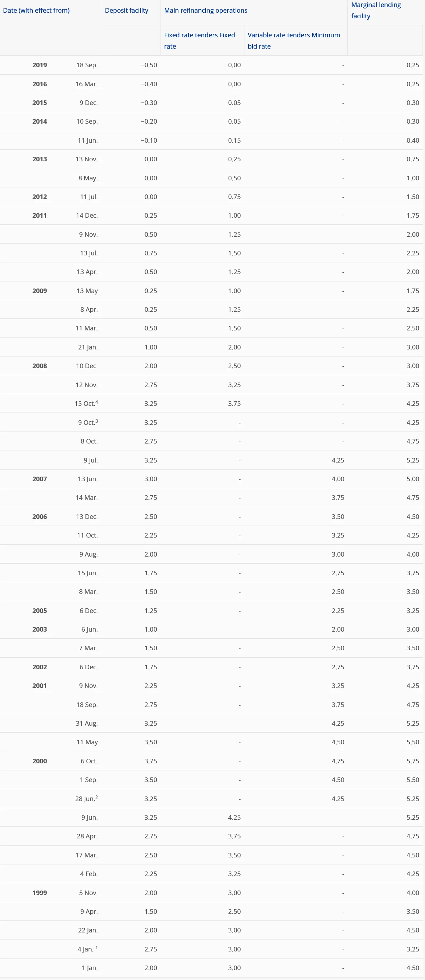Select the −0.50 deposit facility value

[x=149, y=65]
